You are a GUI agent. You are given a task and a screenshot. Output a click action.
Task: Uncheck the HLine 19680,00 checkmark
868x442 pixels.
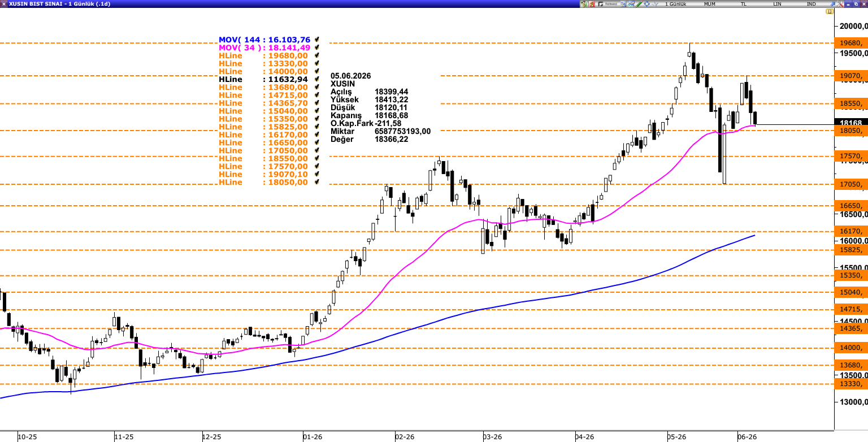pyautogui.click(x=317, y=55)
